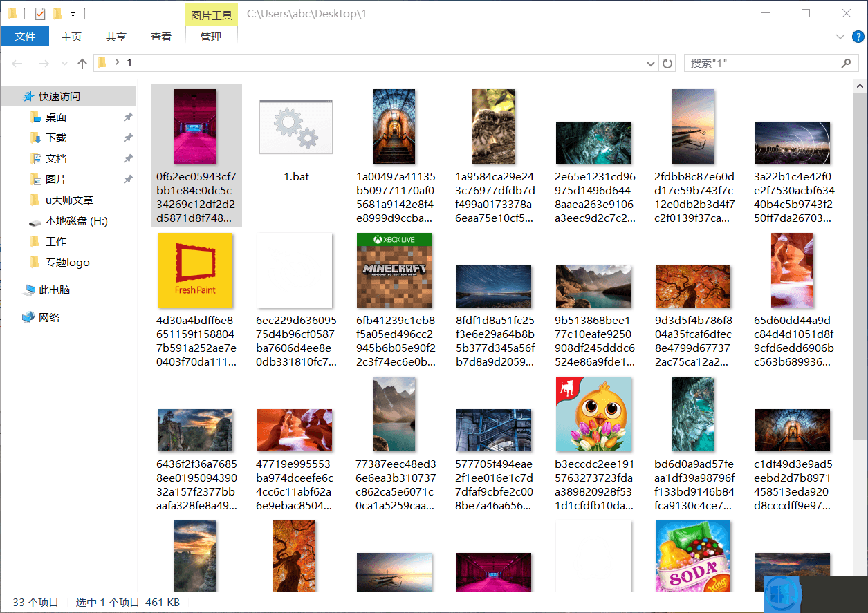Refresh the folder view
868x613 pixels.
coord(667,63)
